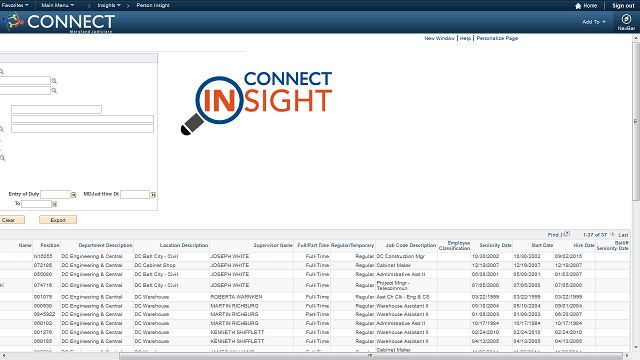Click the Home house icon
640x360 pixels.
coord(578,6)
